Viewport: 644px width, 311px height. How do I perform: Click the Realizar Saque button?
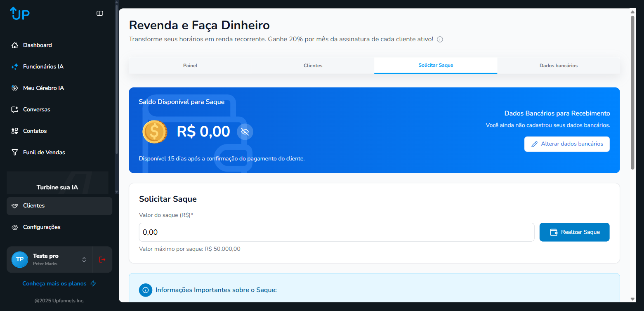tap(574, 232)
